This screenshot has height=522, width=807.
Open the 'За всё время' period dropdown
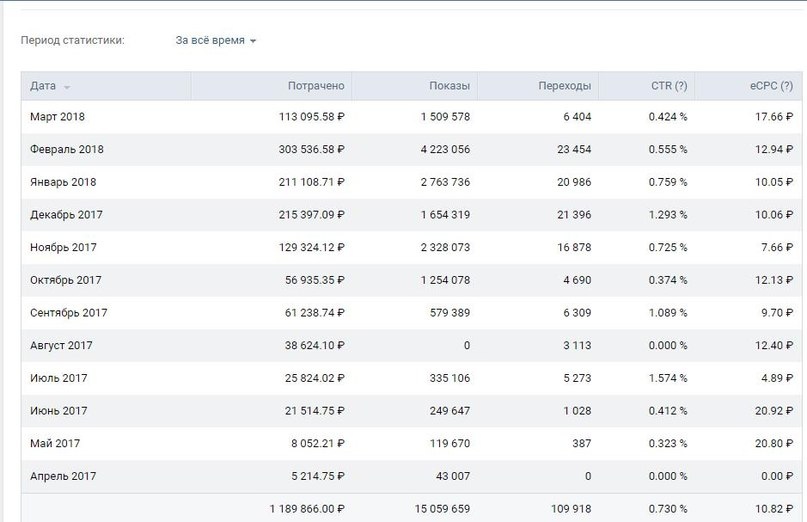click(x=215, y=40)
